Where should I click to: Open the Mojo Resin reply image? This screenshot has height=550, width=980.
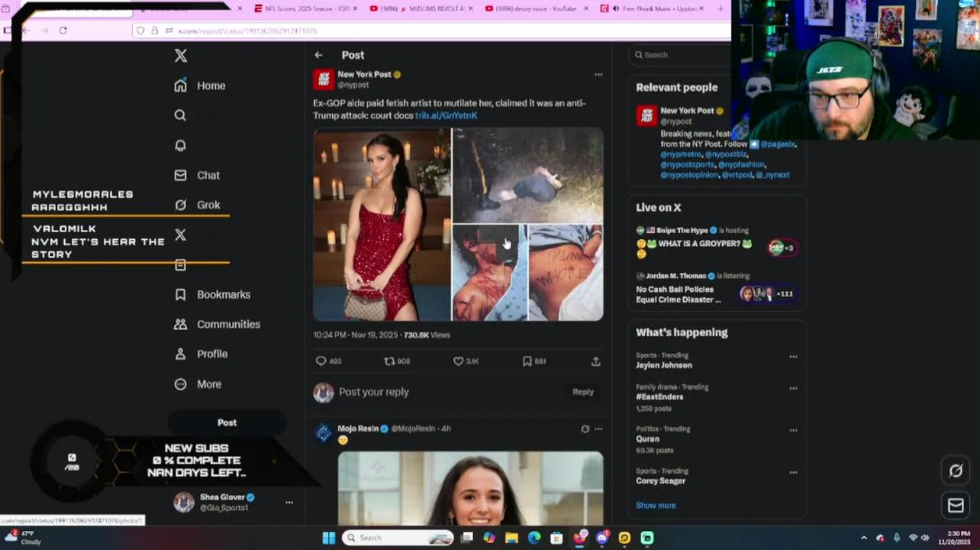pyautogui.click(x=470, y=489)
